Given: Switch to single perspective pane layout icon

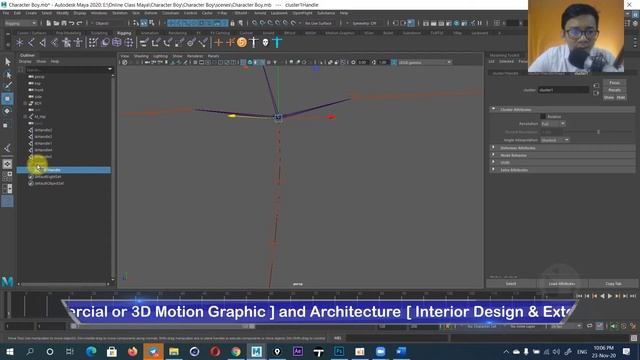Looking at the screenshot, I should 7,164.
